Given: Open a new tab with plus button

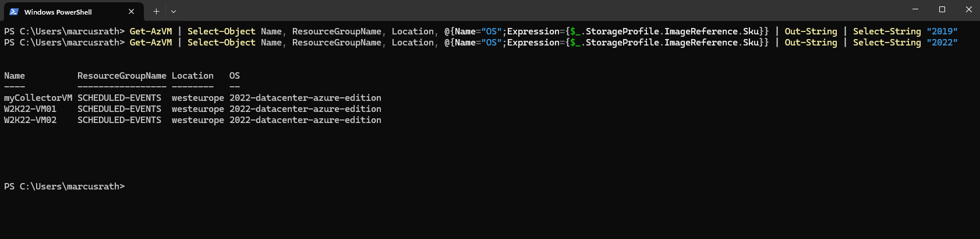Looking at the screenshot, I should [x=156, y=12].
